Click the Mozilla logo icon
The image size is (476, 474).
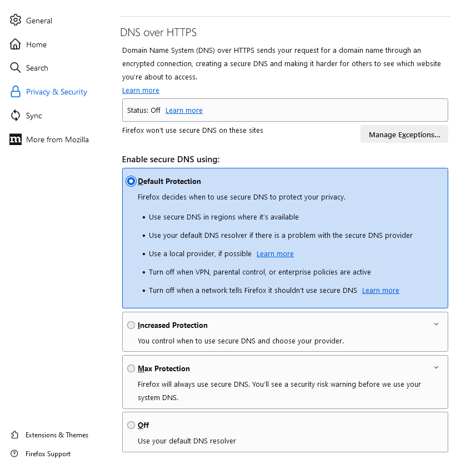pyautogui.click(x=16, y=139)
